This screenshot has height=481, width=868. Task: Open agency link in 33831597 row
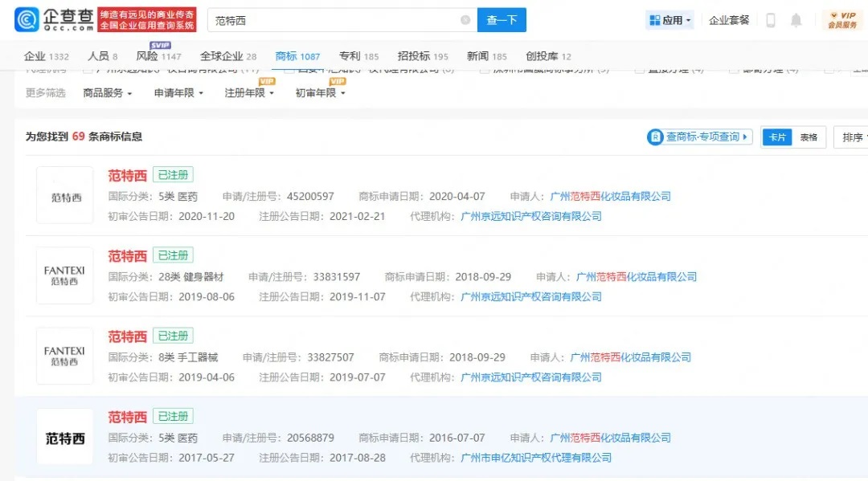531,297
